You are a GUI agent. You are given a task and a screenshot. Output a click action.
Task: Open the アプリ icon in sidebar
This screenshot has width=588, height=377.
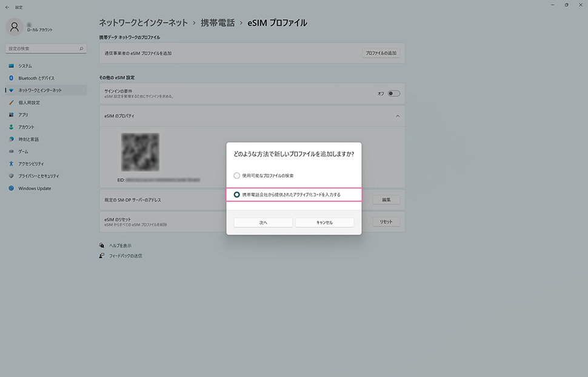tap(11, 115)
